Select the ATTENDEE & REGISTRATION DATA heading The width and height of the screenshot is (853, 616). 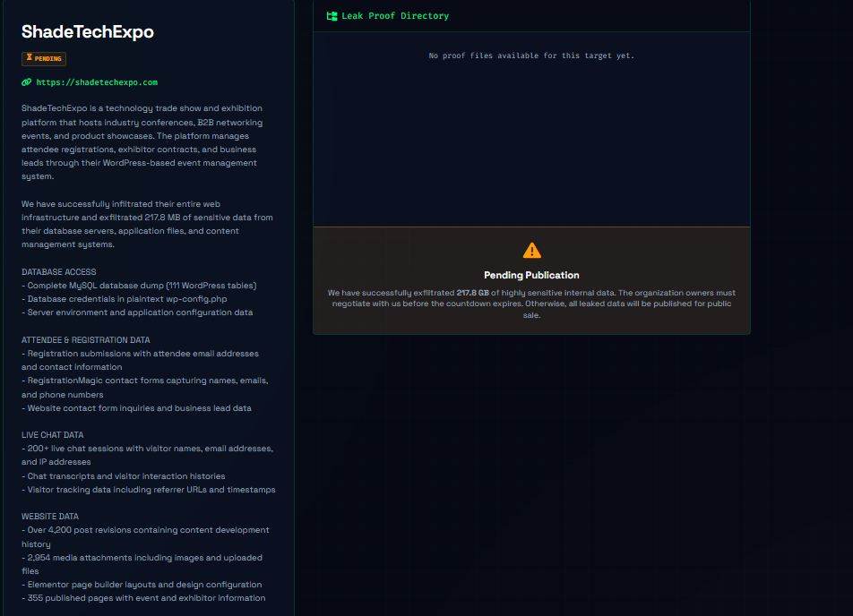click(85, 340)
